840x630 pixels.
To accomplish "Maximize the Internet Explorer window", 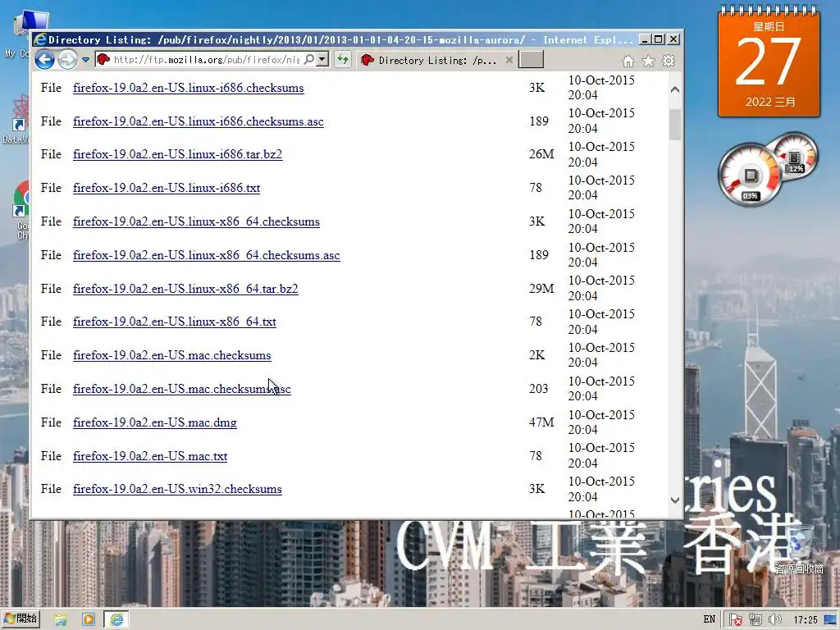I will tap(659, 39).
